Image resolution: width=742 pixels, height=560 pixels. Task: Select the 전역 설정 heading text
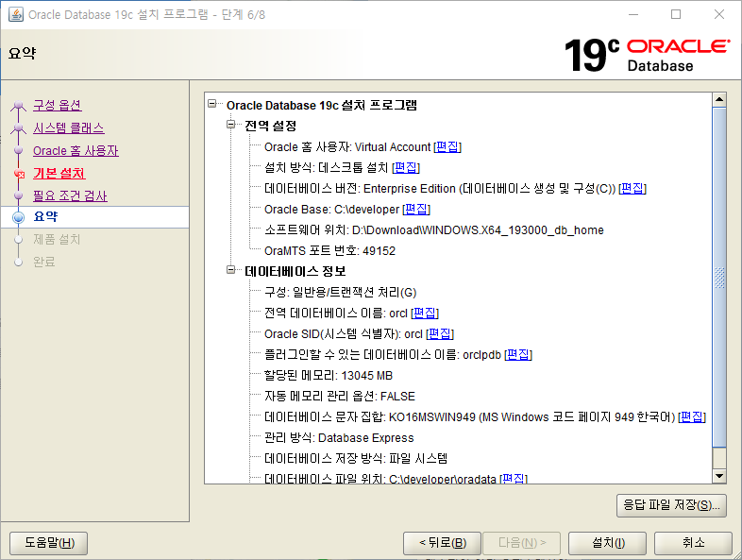pos(270,126)
